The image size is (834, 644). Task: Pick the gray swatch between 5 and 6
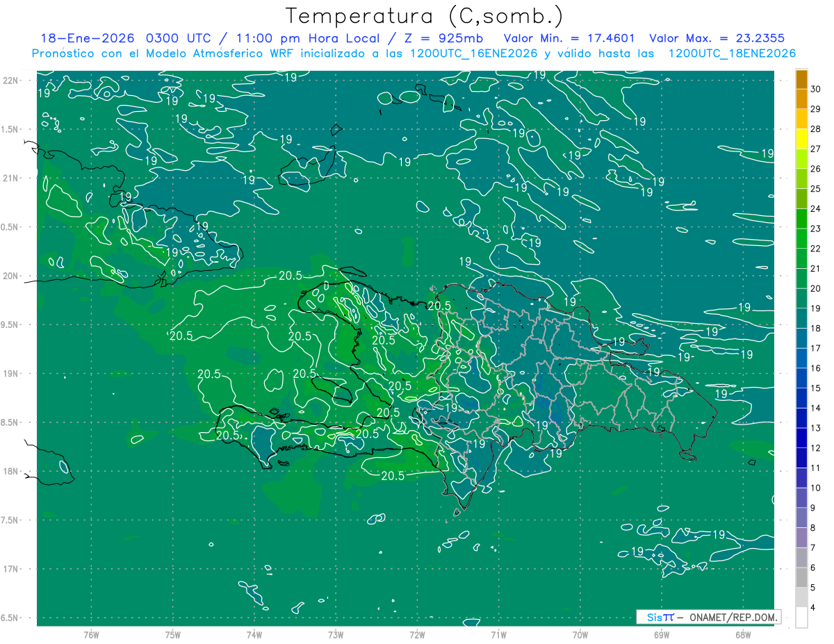tap(801, 577)
